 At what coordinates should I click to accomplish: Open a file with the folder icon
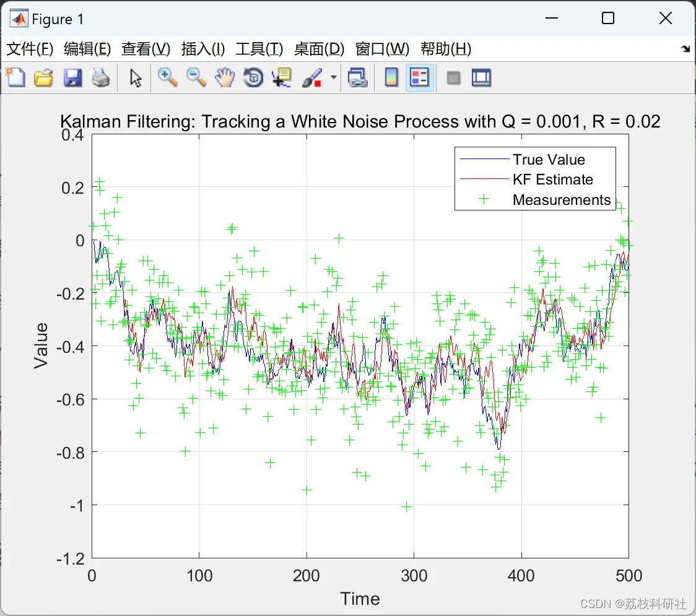43,77
